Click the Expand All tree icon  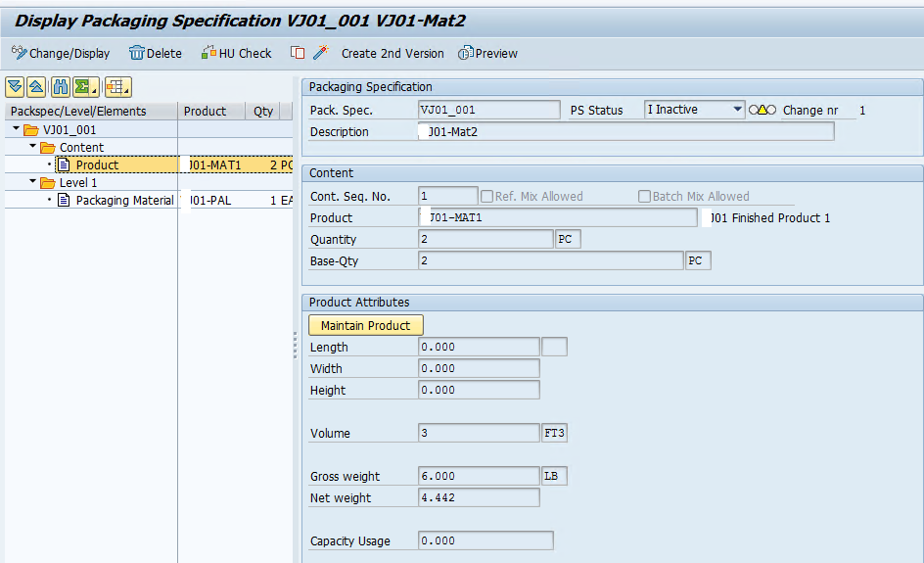pyautogui.click(x=15, y=87)
